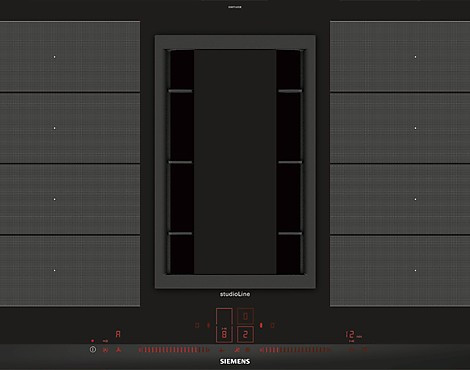Viewport: 470px width, 370px height.
Task: Select the zone display showing 2
Action: [245, 334]
